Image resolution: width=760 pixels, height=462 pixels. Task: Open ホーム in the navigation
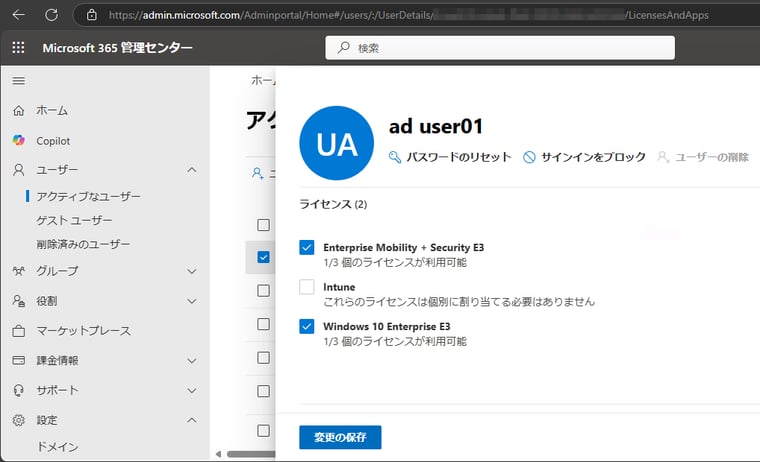click(x=52, y=111)
